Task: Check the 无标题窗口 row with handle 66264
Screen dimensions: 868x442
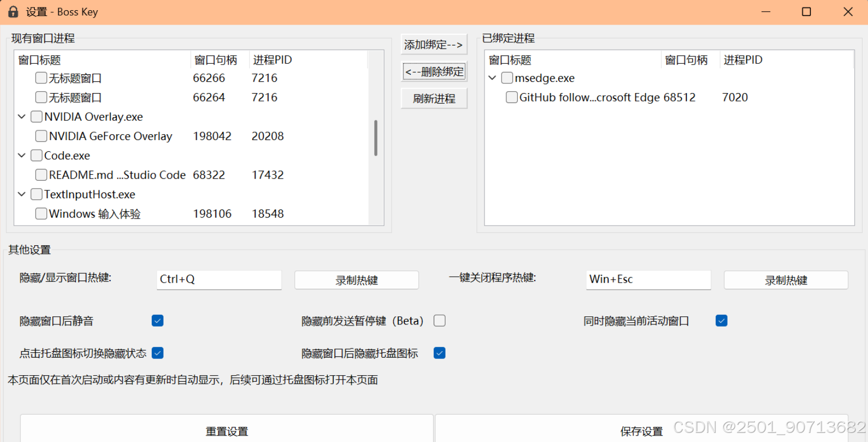Action: 41,97
